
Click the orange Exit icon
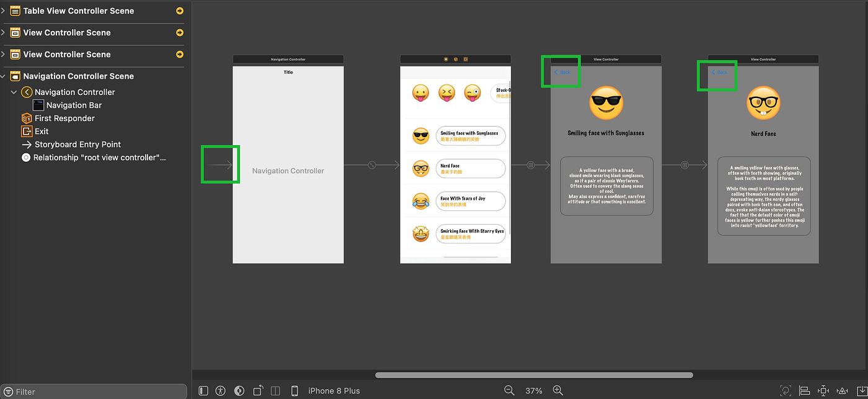pyautogui.click(x=26, y=132)
